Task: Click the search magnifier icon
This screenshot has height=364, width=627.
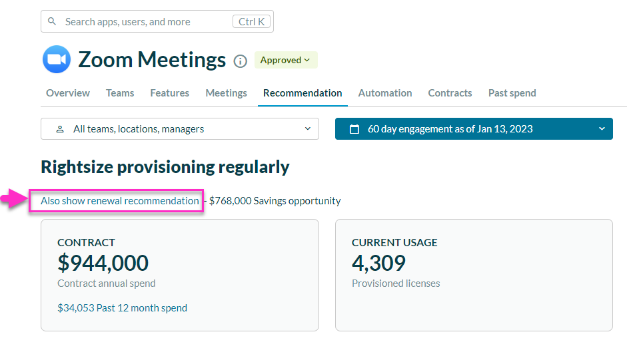Action: pyautogui.click(x=53, y=22)
